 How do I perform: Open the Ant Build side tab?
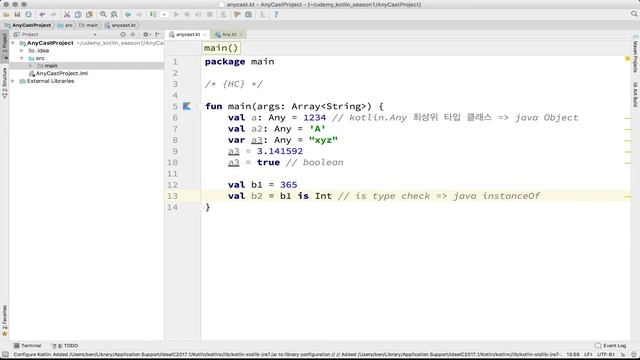[635, 95]
